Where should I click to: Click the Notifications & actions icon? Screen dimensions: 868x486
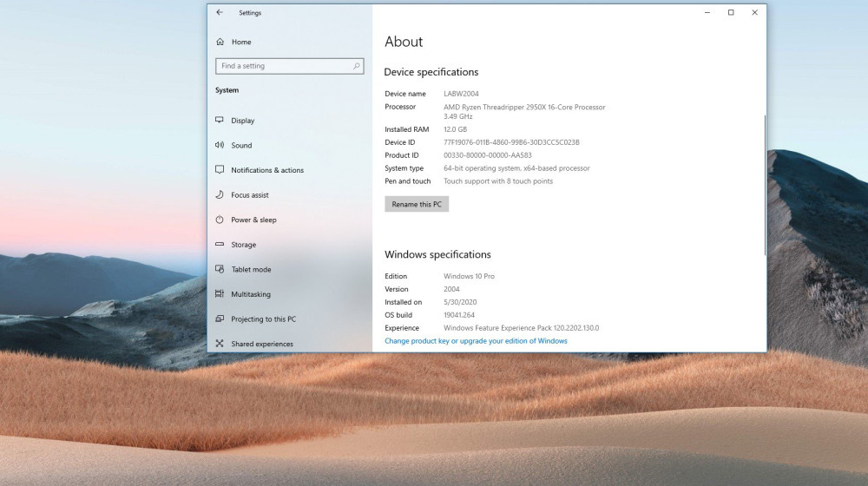coord(220,170)
